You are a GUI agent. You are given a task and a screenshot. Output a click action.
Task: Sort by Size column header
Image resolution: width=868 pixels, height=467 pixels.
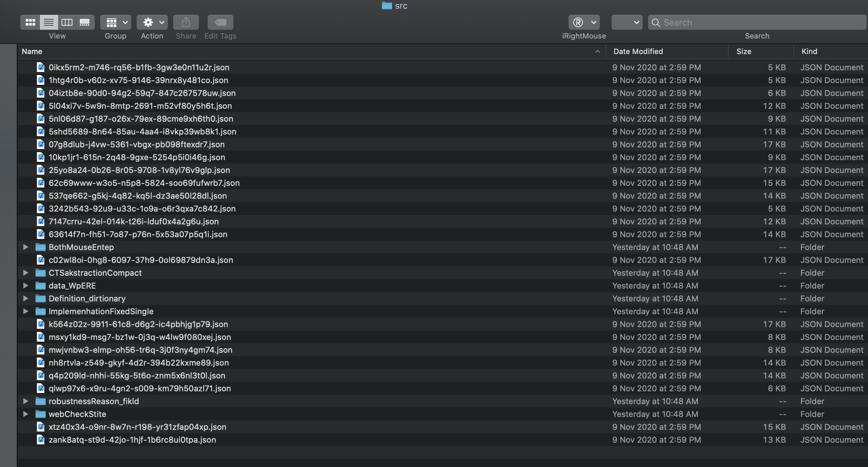coord(744,51)
